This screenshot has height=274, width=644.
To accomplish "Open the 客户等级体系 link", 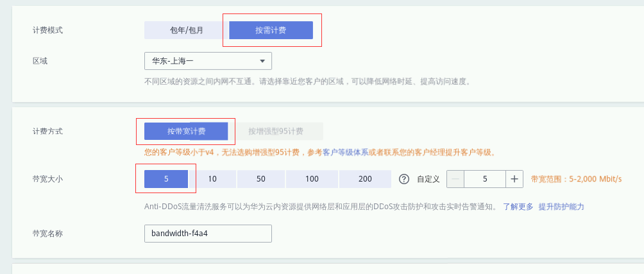I will click(345, 152).
